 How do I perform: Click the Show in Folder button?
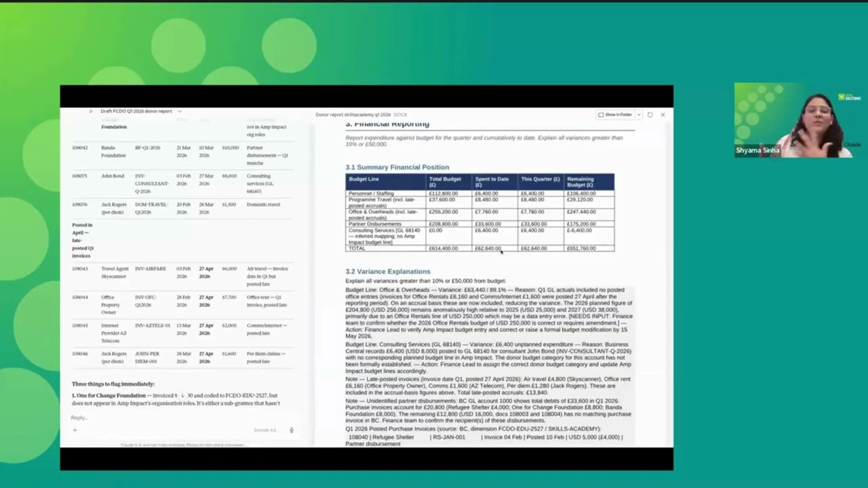pos(615,115)
